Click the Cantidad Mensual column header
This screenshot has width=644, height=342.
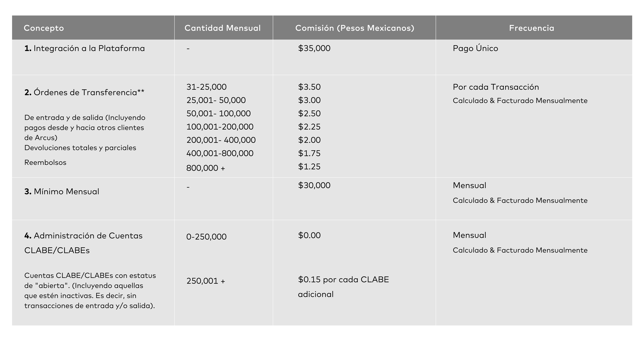tap(222, 28)
